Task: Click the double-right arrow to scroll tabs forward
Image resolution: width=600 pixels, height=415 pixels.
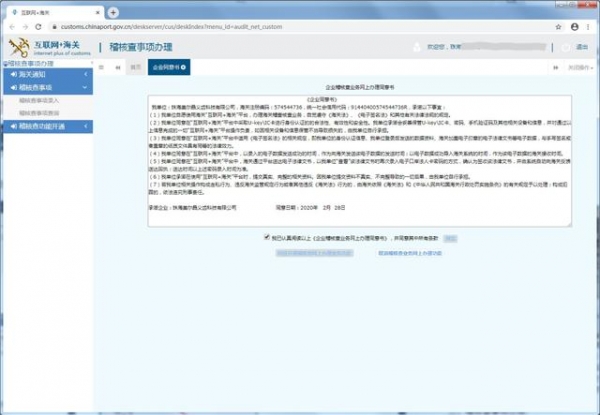Action: (554, 67)
